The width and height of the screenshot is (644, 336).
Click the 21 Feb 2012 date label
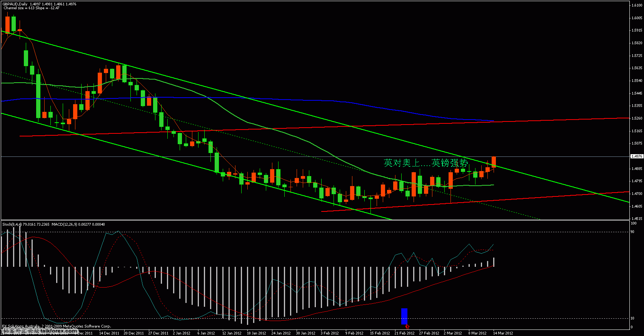(404, 333)
